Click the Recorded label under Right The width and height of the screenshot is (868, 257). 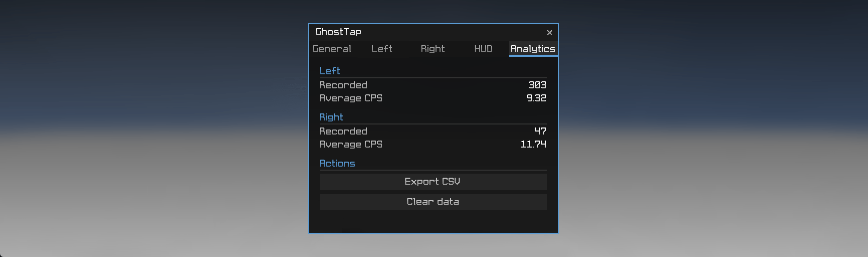coord(343,131)
